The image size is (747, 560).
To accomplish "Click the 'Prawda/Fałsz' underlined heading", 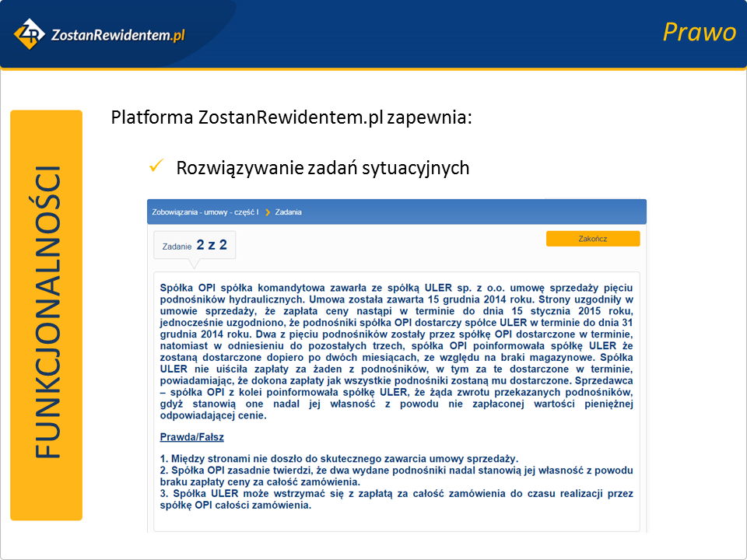I will tap(192, 438).
